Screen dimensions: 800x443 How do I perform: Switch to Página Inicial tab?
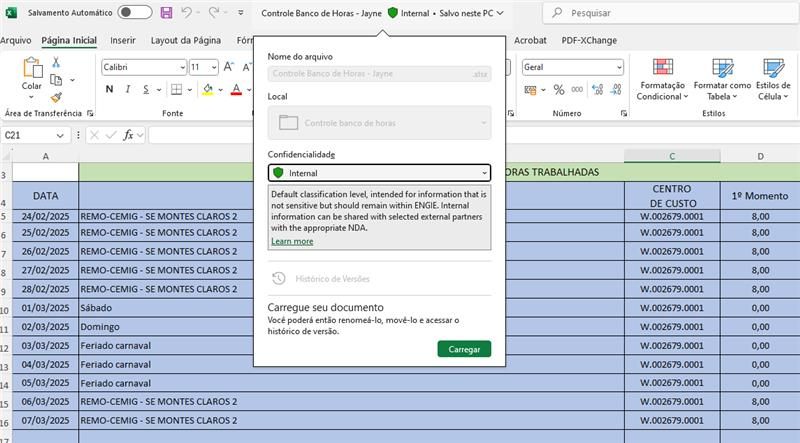pyautogui.click(x=69, y=40)
